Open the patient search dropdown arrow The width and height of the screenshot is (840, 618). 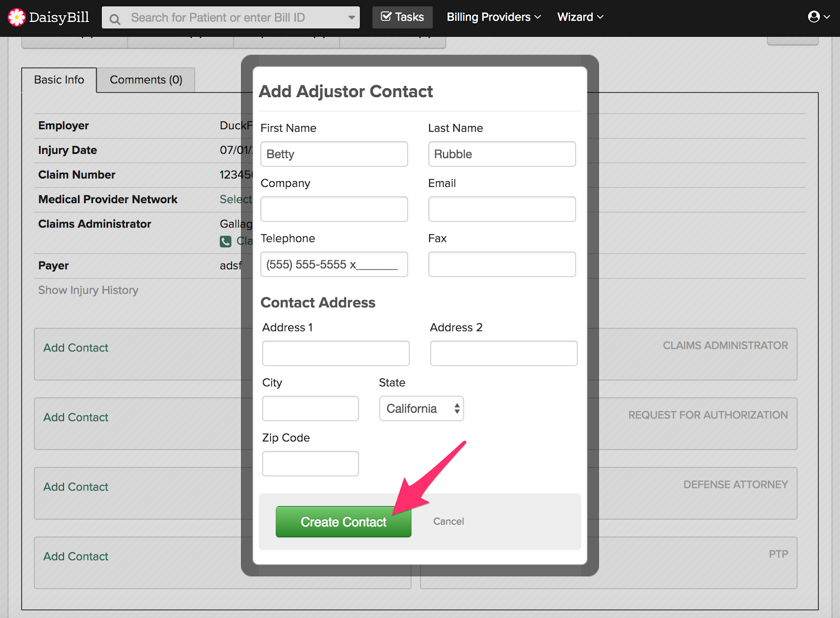pyautogui.click(x=351, y=18)
